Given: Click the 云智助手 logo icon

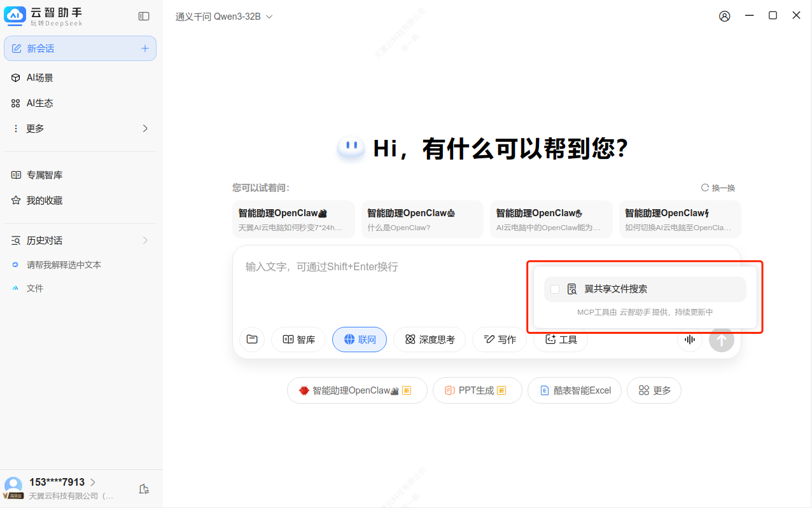Looking at the screenshot, I should pyautogui.click(x=15, y=17).
